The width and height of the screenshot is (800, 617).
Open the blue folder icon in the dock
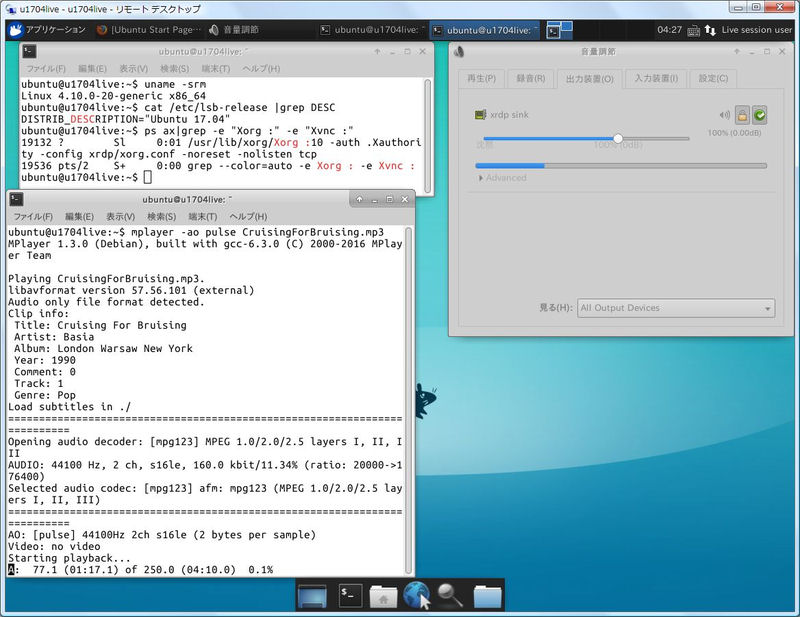[x=487, y=596]
